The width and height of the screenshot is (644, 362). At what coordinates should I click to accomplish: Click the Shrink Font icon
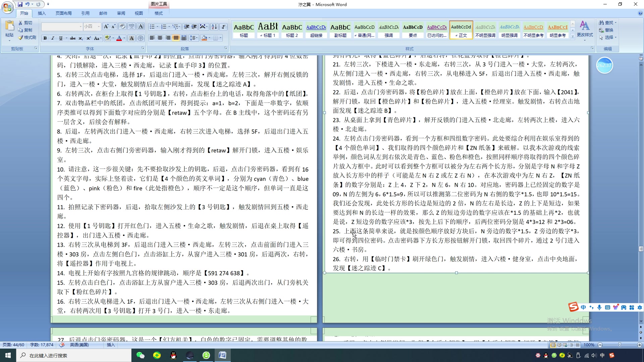click(113, 26)
